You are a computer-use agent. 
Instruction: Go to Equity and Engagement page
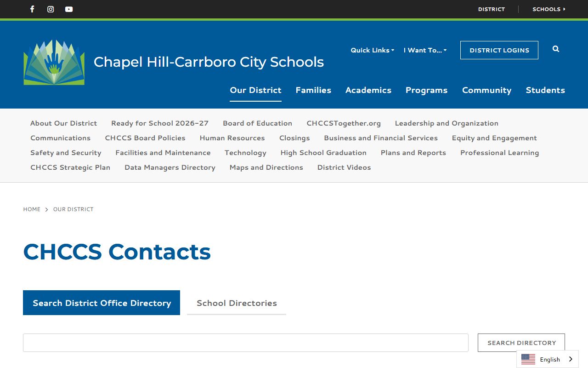pyautogui.click(x=494, y=138)
